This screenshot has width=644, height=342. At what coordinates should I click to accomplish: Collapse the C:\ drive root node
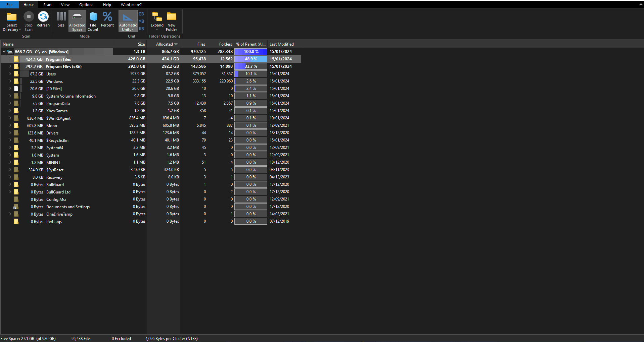tap(4, 52)
